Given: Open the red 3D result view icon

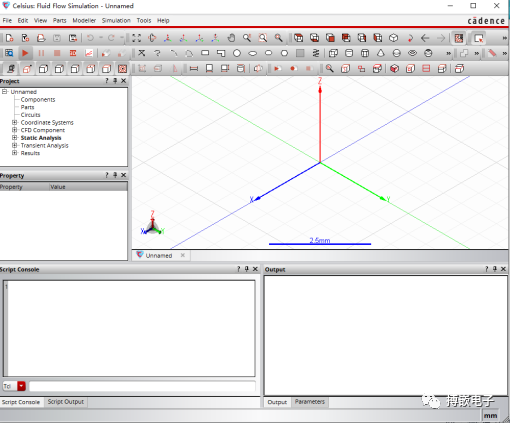Looking at the screenshot, I should pyautogui.click(x=73, y=53).
